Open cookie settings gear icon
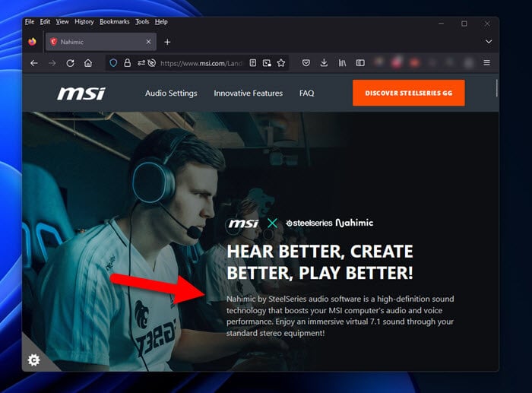532x393 pixels. tap(34, 360)
